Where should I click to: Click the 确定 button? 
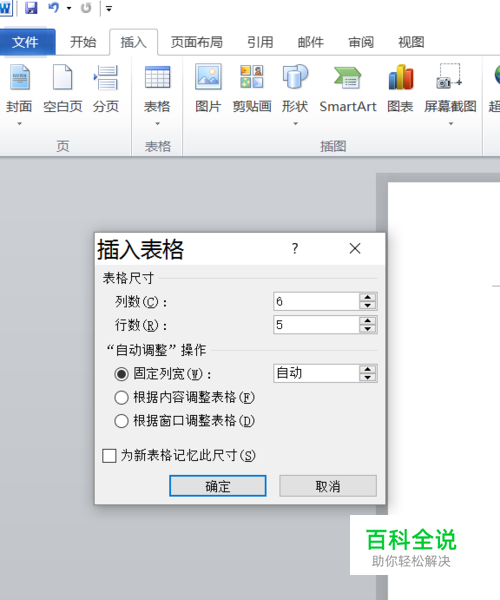pos(218,486)
